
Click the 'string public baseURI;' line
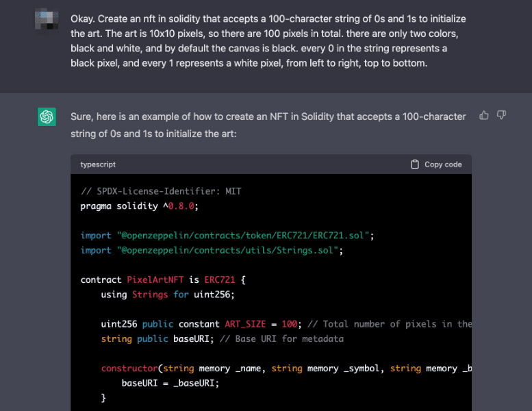coord(157,338)
